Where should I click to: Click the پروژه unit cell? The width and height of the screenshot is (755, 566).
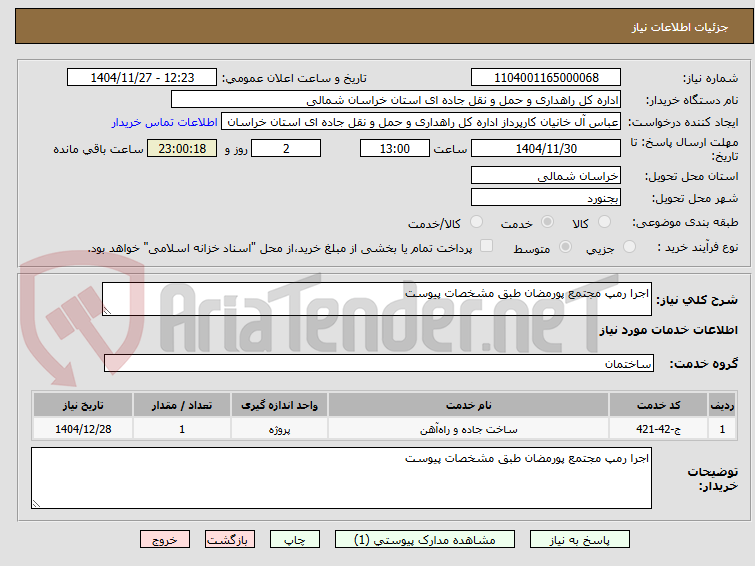tap(279, 429)
